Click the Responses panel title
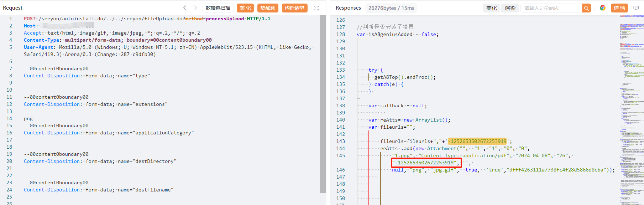Image resolution: width=644 pixels, height=205 pixels. pyautogui.click(x=348, y=8)
